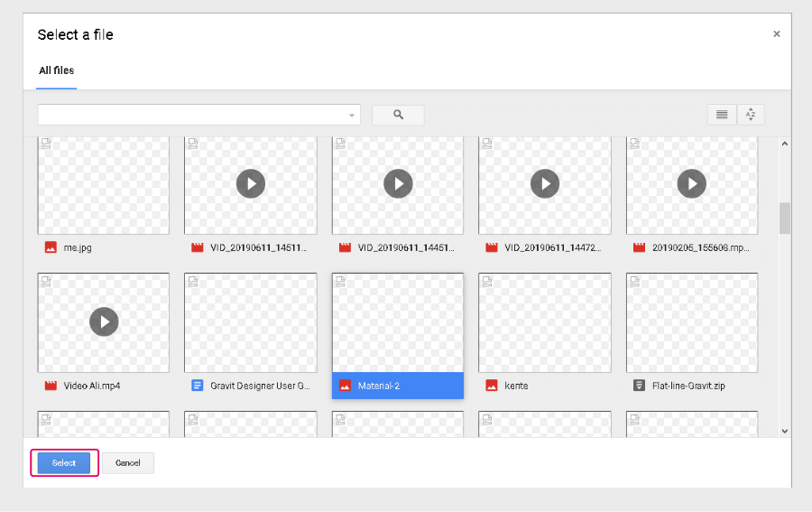This screenshot has height=512, width=812.
Task: Click the search magnifier button
Action: tap(398, 115)
